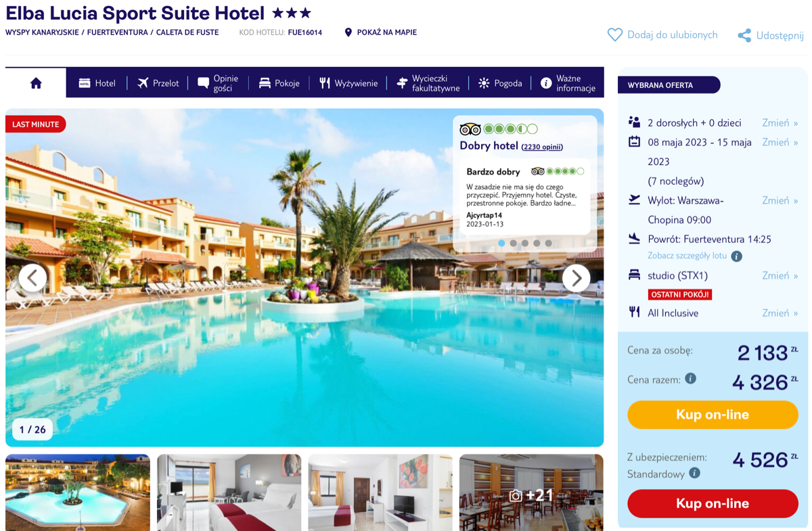
Task: Select the second review carousel dot
Action: (x=514, y=243)
